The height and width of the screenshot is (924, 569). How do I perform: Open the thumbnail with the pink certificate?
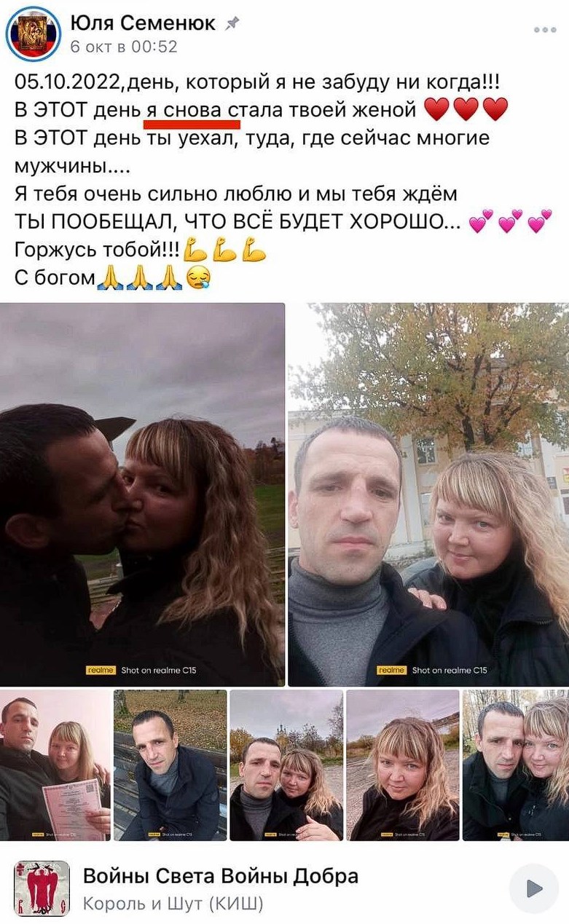pos(55,765)
